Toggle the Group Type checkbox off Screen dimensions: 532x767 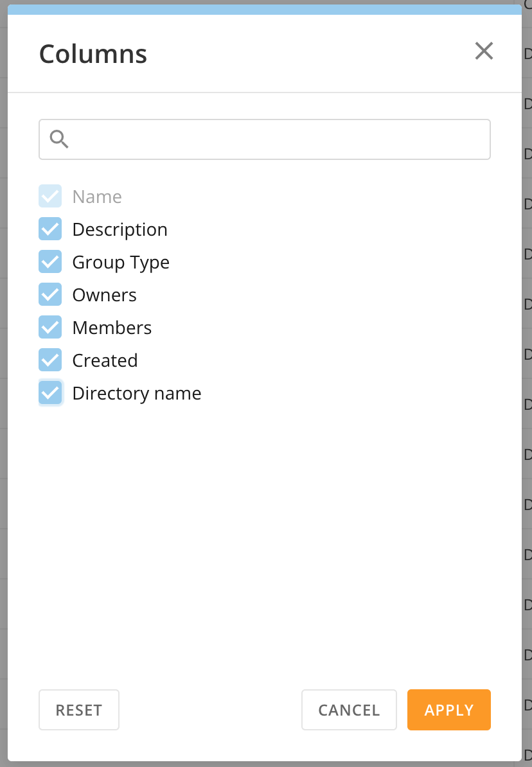50,261
